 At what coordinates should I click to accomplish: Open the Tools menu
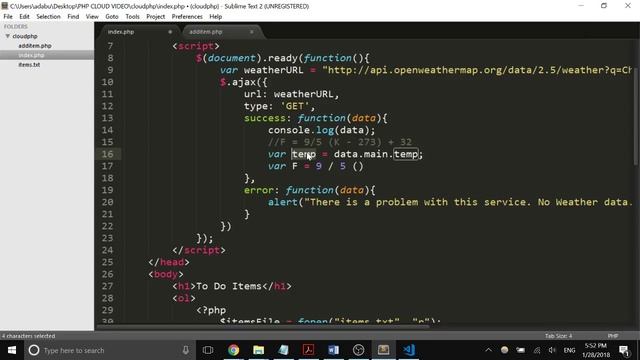[x=132, y=17]
